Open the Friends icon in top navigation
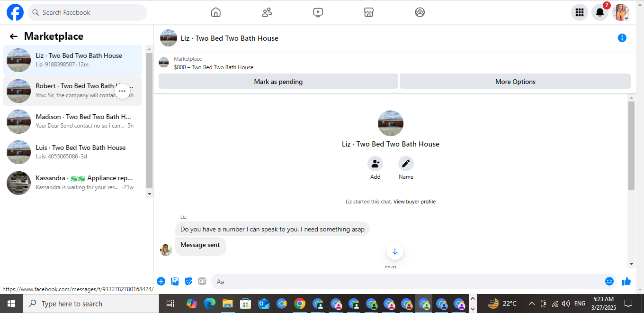This screenshot has width=644, height=313. [267, 12]
